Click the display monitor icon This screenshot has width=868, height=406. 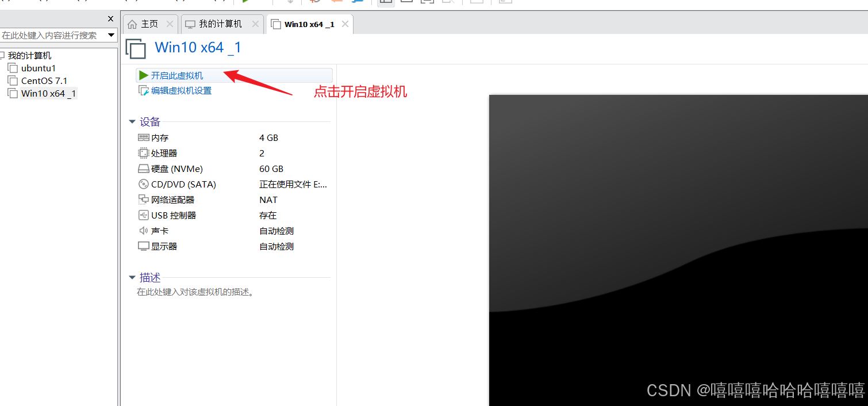tap(144, 247)
